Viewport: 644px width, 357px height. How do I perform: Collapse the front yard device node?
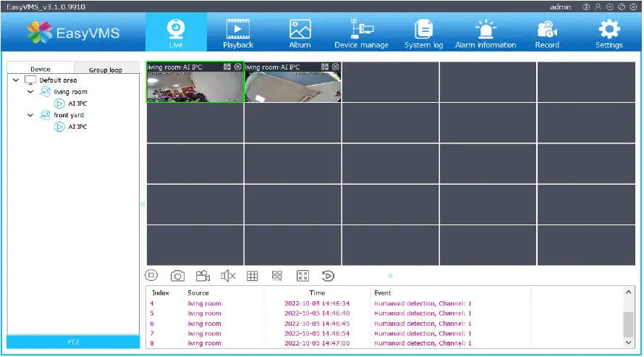coord(30,115)
